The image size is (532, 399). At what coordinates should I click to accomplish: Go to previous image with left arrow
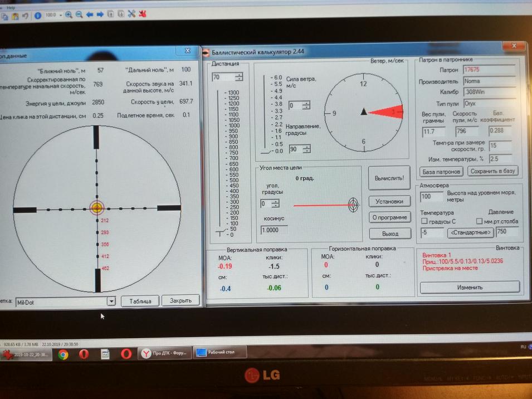(x=90, y=15)
